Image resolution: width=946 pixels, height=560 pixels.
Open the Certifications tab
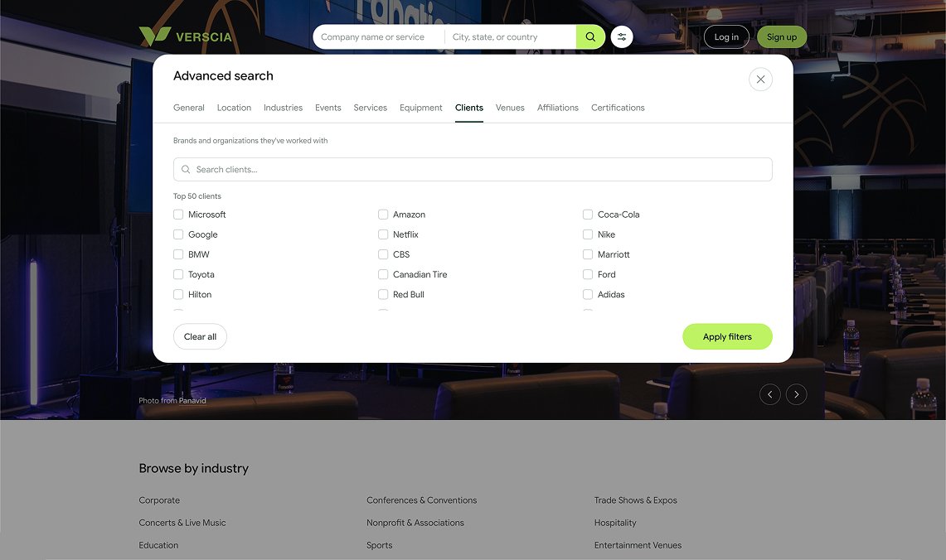618,108
